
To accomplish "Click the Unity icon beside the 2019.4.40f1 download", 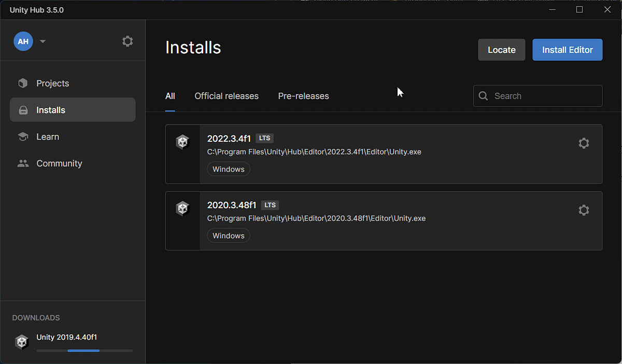I will (x=21, y=342).
